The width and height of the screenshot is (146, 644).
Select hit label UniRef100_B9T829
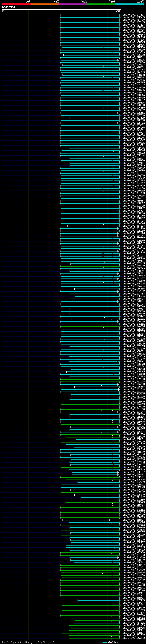click(x=134, y=118)
